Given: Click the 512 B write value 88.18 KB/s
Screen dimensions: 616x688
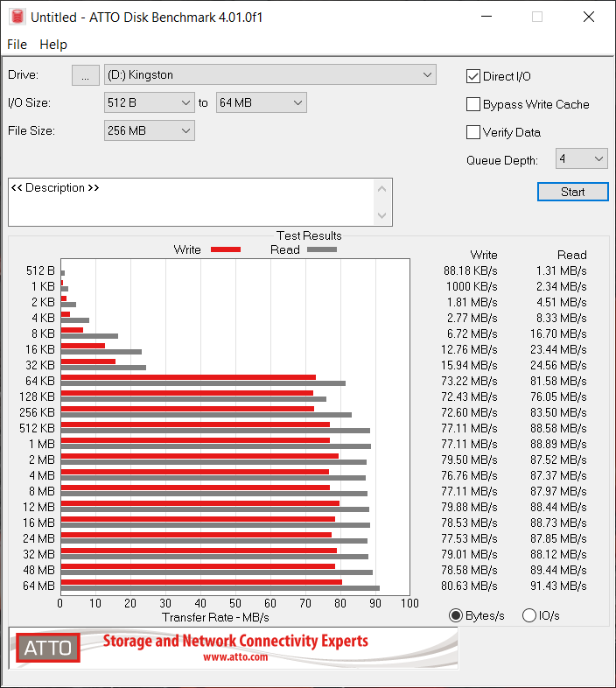Looking at the screenshot, I should tap(471, 270).
